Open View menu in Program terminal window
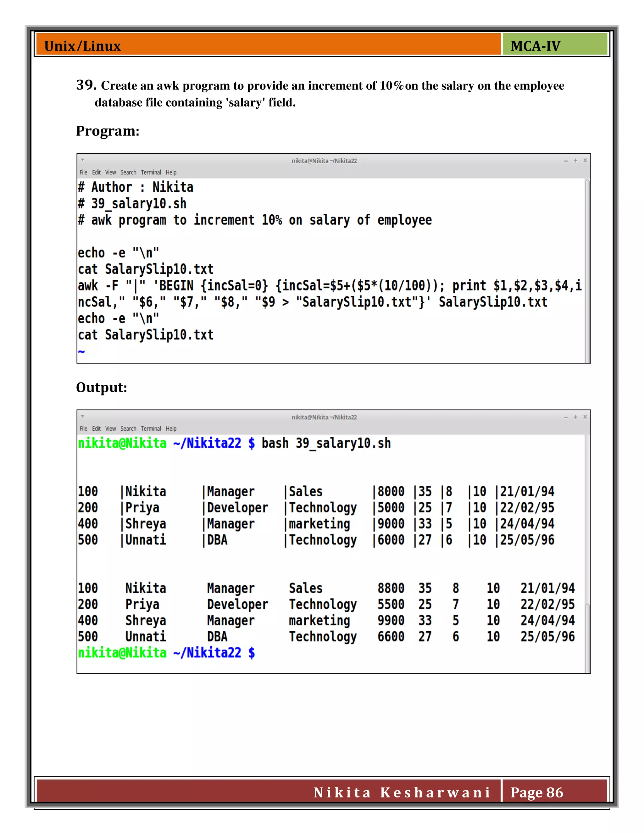The image size is (644, 833). (x=110, y=172)
